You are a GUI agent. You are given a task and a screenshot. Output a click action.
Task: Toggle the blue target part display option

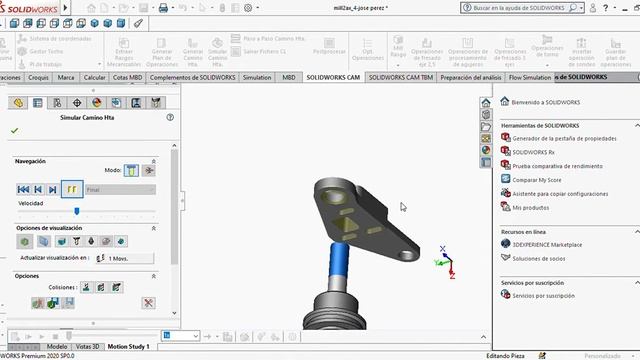pyautogui.click(x=44, y=242)
